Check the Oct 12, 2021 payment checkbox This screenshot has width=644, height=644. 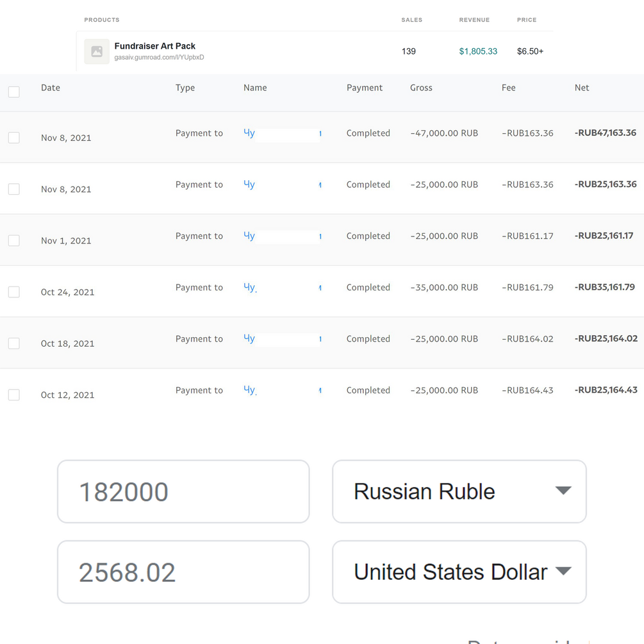14,395
